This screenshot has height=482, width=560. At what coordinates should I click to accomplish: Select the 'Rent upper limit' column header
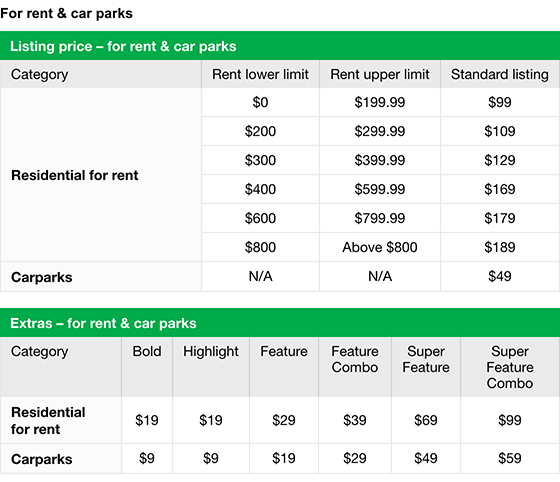tap(380, 74)
